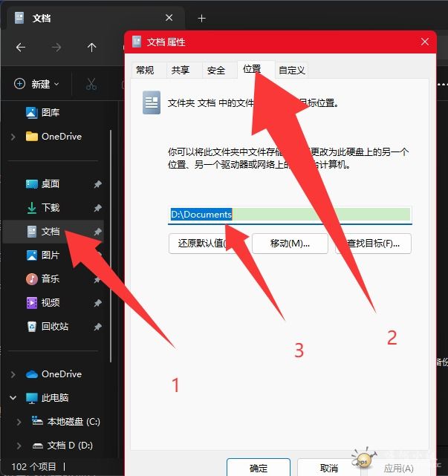Screen dimensions: 448x476
Task: Select 文档 D (D:) drive
Action: click(62, 446)
